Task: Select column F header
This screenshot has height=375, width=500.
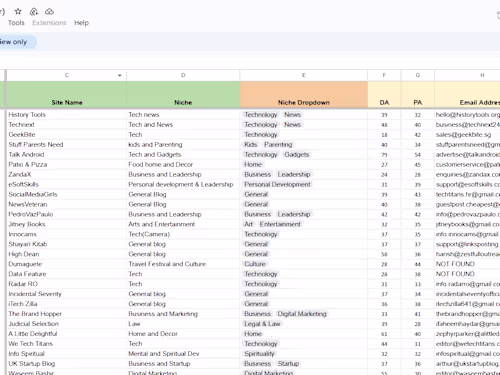Action: click(384, 75)
